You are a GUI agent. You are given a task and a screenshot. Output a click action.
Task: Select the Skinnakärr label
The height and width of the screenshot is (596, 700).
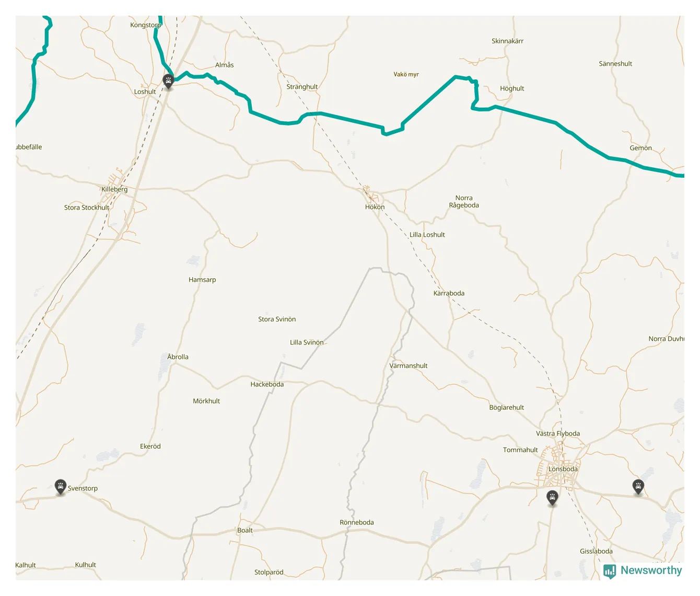507,41
